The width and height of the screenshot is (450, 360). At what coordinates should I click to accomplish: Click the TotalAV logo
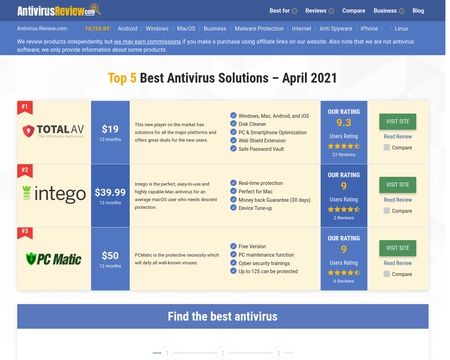click(x=53, y=131)
